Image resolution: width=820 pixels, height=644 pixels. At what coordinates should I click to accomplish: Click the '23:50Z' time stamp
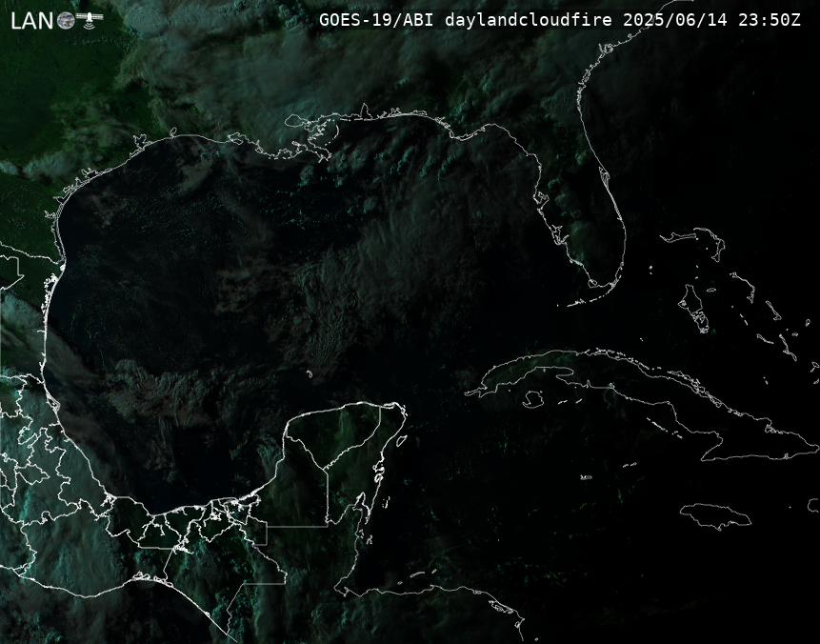[770, 20]
